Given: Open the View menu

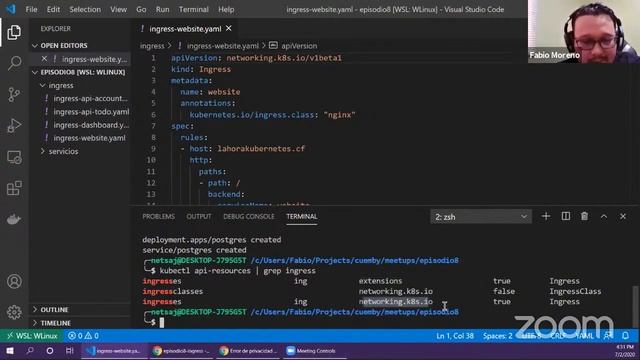Looking at the screenshot, I should click(x=118, y=9).
